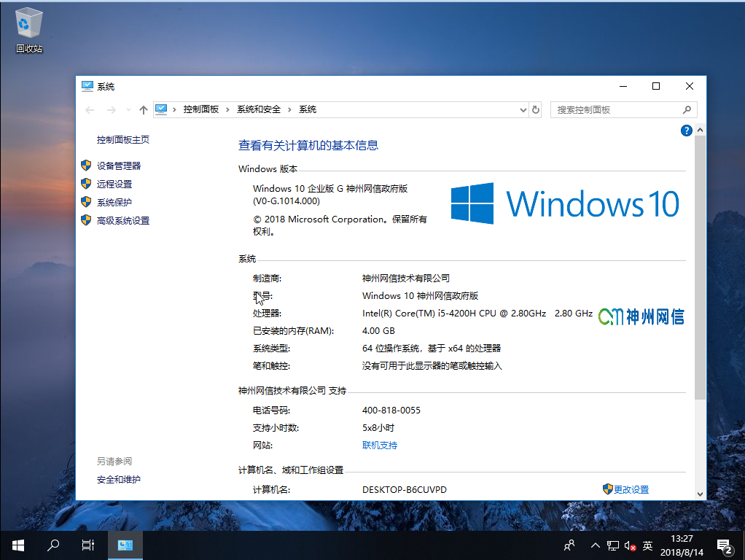This screenshot has width=745, height=560.
Task: Open the 联机支持 website link
Action: point(380,446)
